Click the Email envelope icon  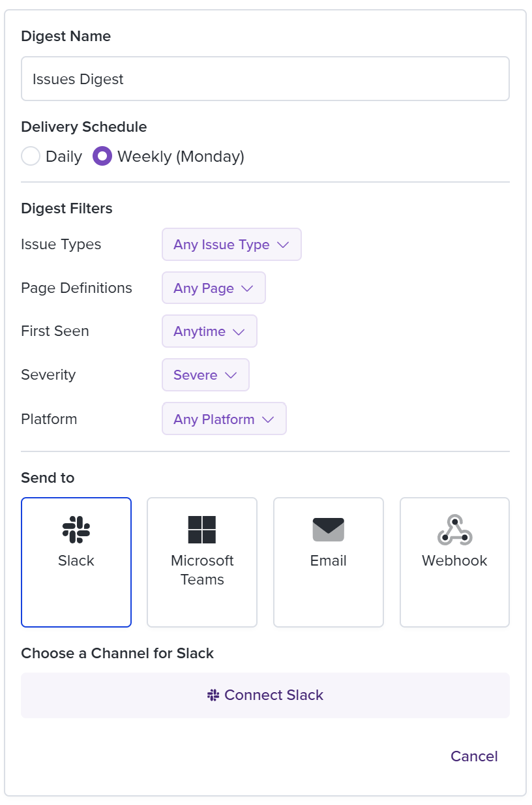pyautogui.click(x=329, y=530)
